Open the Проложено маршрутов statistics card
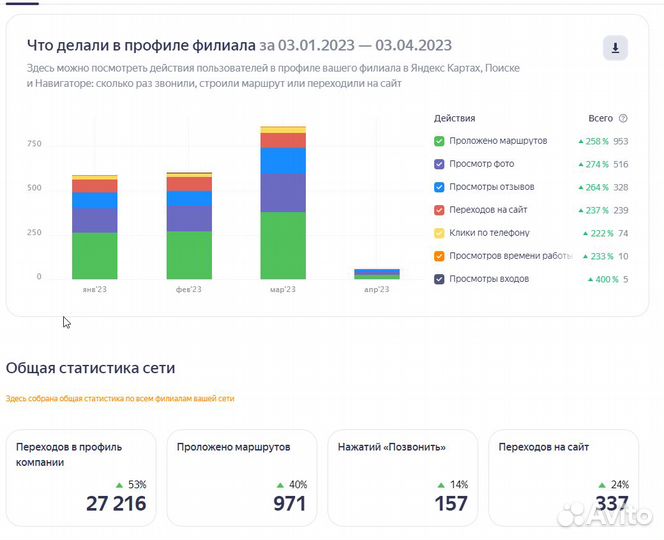The width and height of the screenshot is (664, 540). coord(242,477)
